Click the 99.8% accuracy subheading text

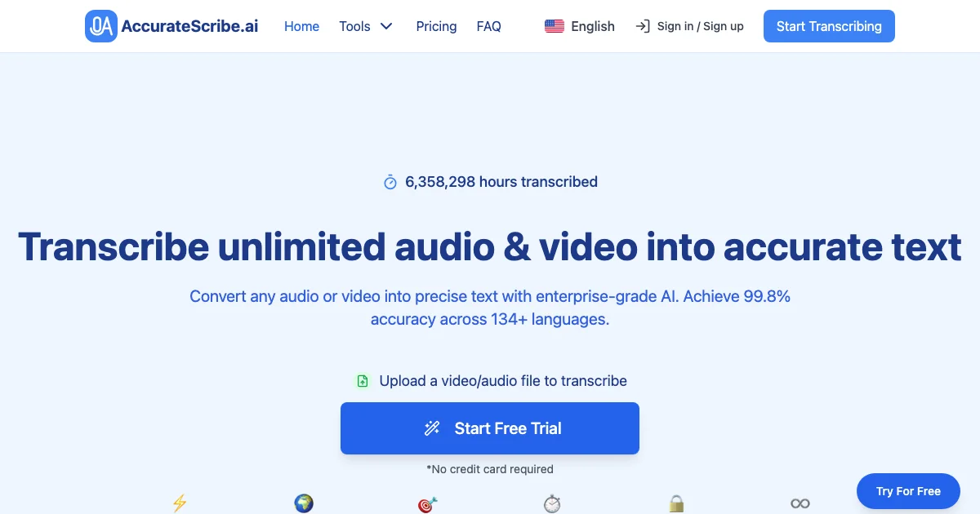pyautogui.click(x=490, y=308)
